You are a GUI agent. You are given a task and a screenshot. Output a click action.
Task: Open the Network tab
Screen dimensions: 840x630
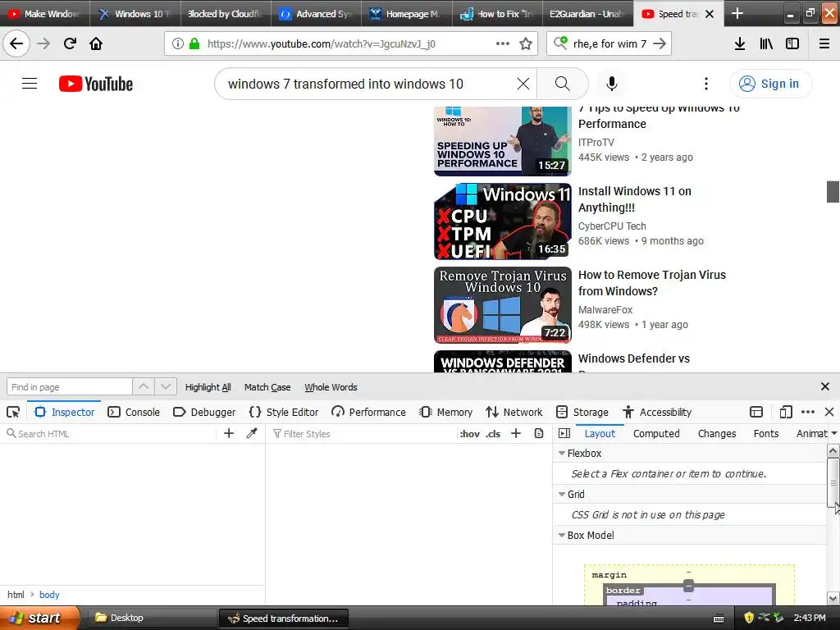coord(514,412)
